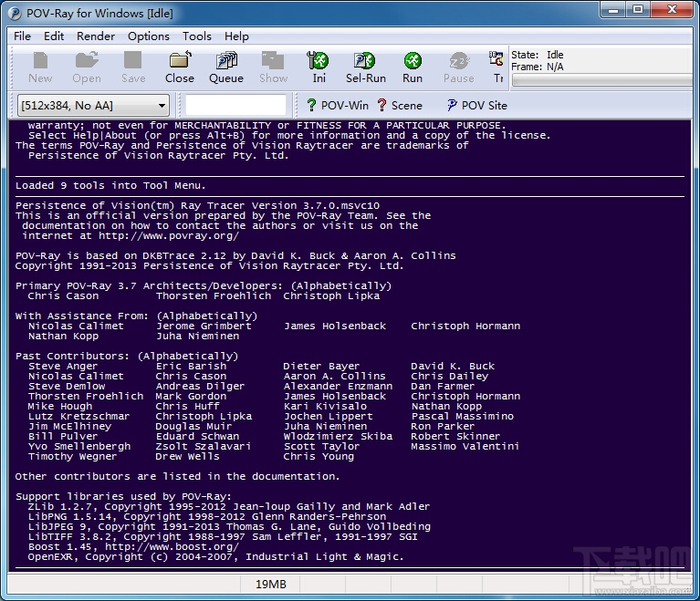This screenshot has height=601, width=700.
Task: Expand the [512x384, No AA] resolution dropdown
Action: (x=93, y=106)
